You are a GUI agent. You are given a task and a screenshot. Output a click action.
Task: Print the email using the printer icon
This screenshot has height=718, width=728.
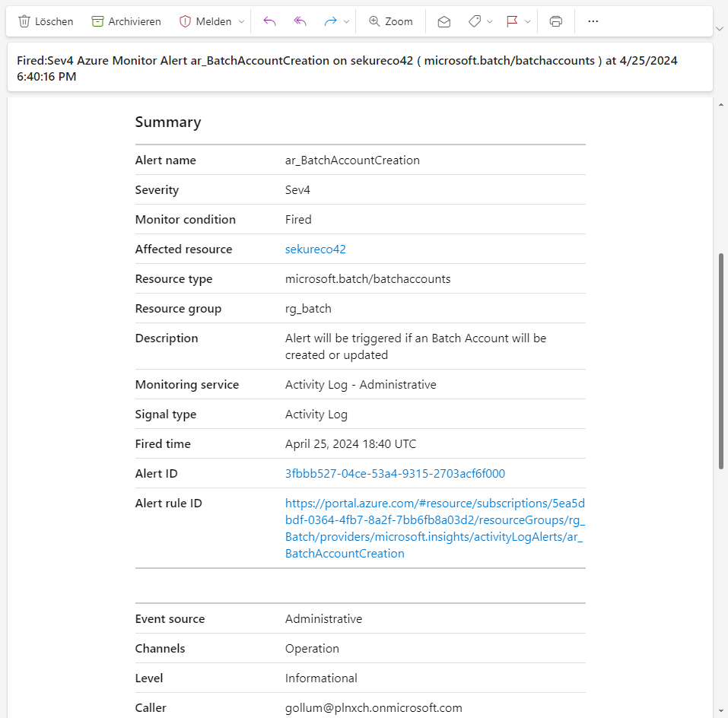click(x=556, y=21)
